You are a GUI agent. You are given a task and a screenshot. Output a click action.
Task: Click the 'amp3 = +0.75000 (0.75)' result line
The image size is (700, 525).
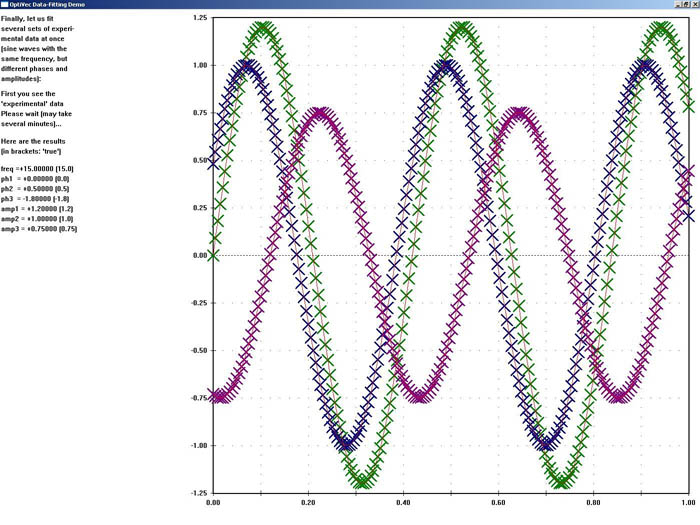(39, 229)
